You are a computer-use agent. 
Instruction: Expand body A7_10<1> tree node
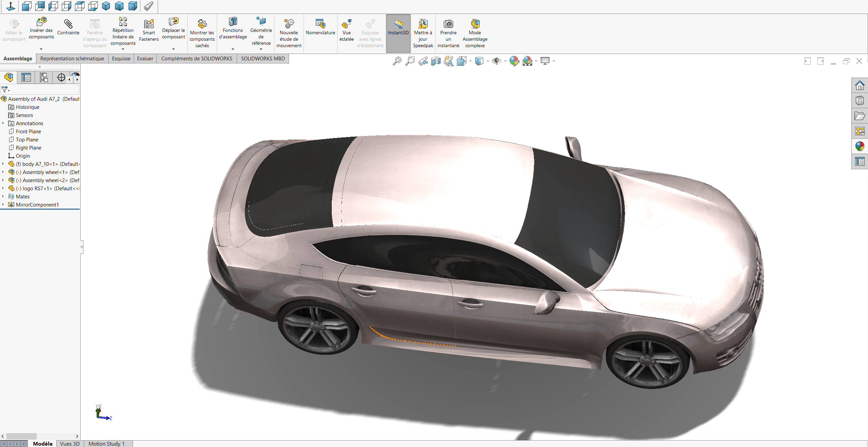point(3,164)
